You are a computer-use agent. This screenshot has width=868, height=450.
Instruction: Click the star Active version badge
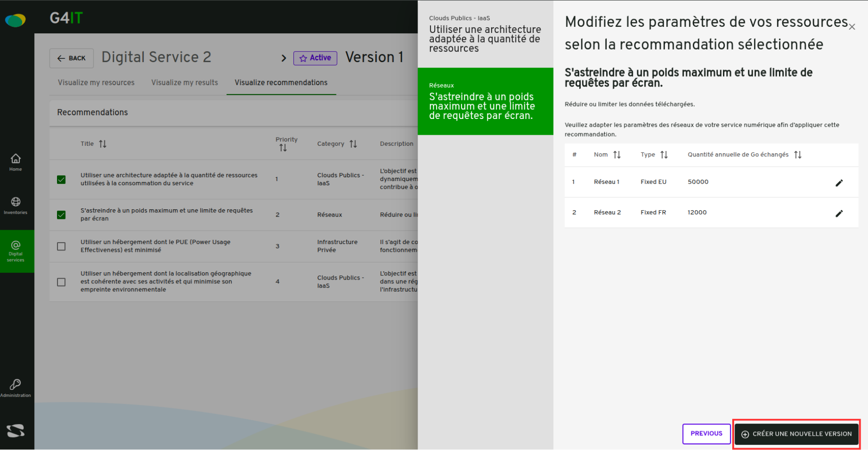[x=315, y=58]
